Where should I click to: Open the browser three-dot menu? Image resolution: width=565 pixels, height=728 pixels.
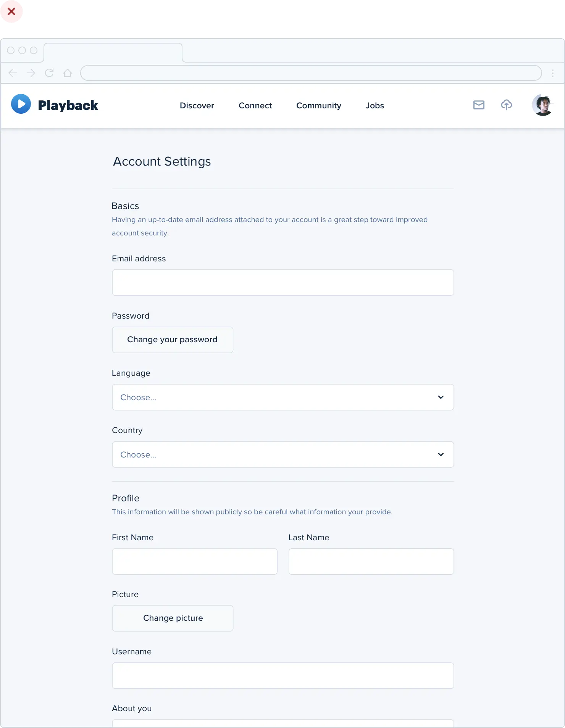[x=552, y=73]
